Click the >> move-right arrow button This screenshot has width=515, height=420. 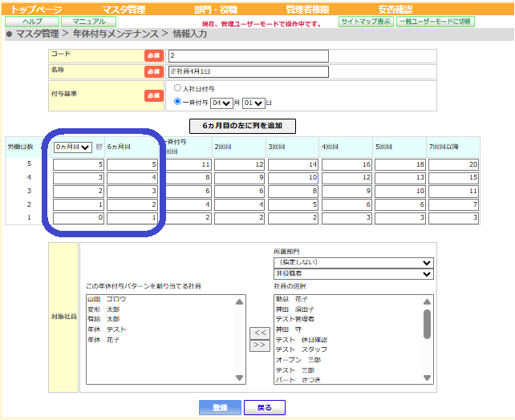[259, 345]
